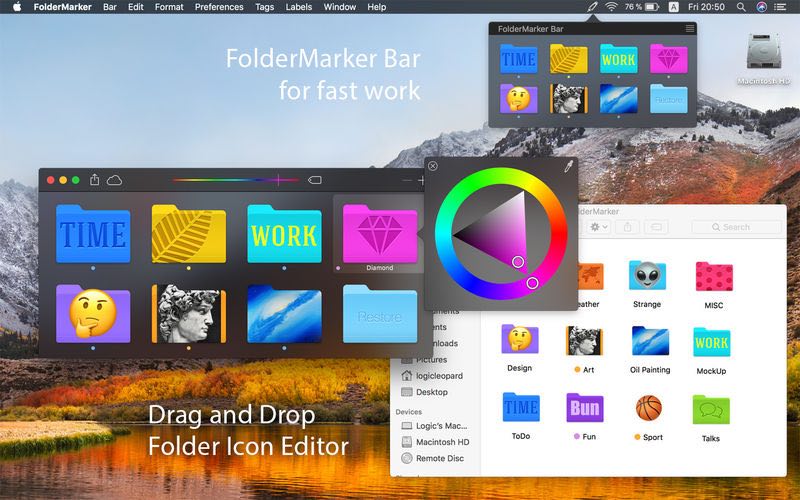This screenshot has height=500, width=800.
Task: Expand the Finder gear action dropdown
Action: point(598,227)
